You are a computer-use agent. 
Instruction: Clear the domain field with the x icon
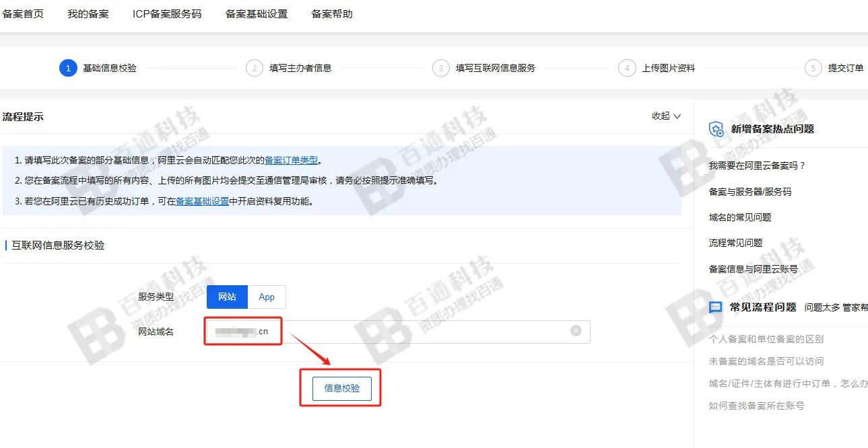click(x=576, y=330)
